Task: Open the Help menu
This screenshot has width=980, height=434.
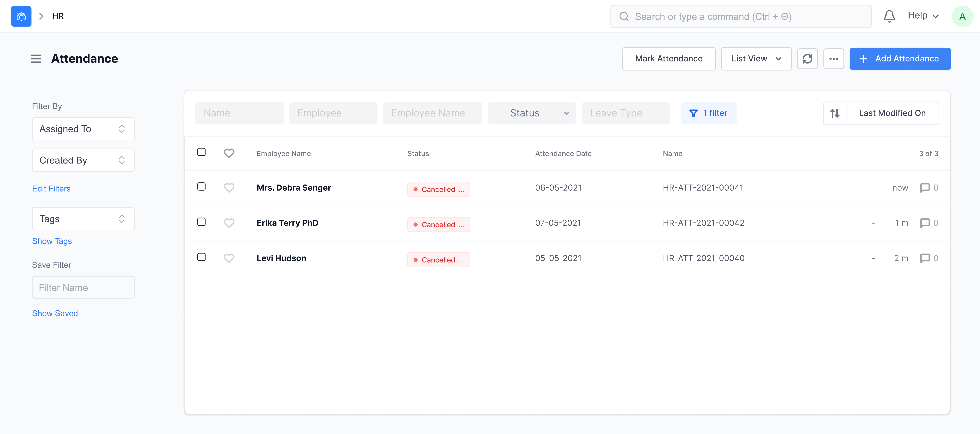Action: [923, 16]
